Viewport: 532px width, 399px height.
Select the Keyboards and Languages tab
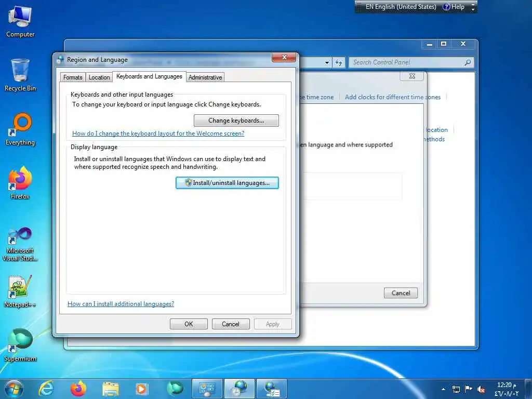pos(149,76)
